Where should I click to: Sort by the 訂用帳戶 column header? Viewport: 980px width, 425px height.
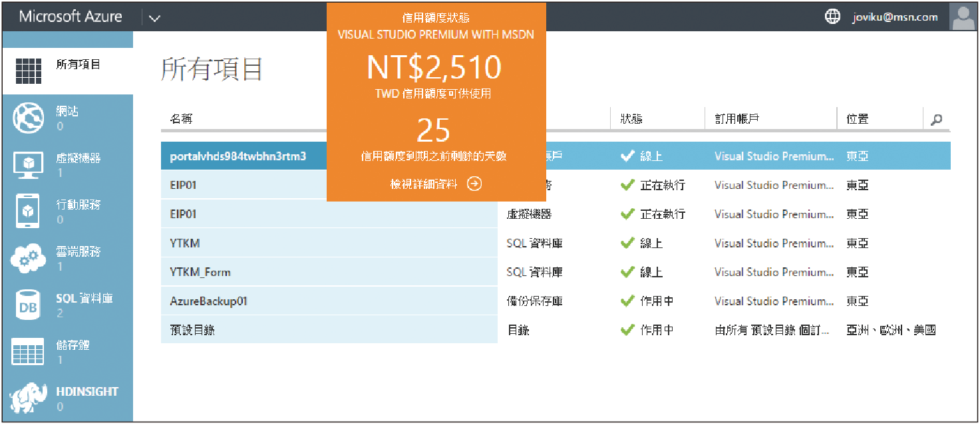coord(737,119)
